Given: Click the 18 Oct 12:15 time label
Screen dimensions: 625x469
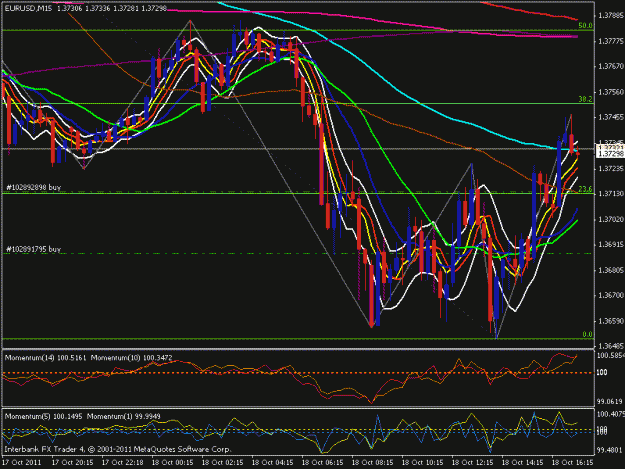Looking at the screenshot, I should [x=472, y=463].
